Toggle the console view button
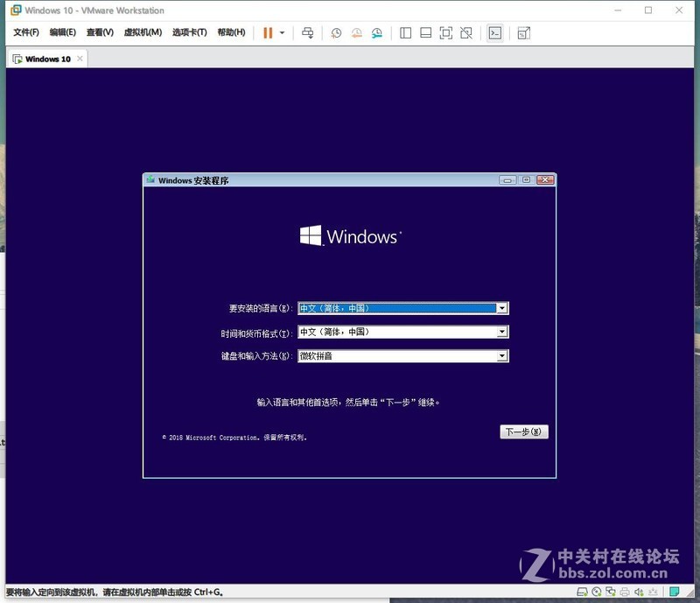Screen dimensions: 700x603 pos(495,33)
